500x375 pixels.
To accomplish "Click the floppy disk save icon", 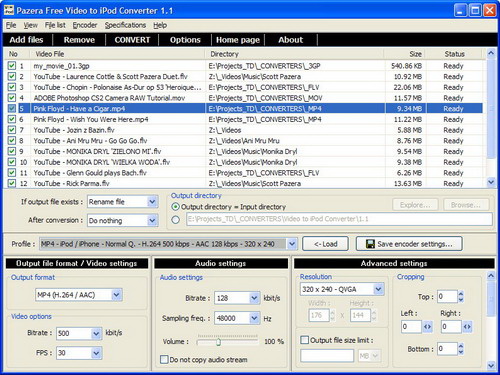I will (370, 244).
